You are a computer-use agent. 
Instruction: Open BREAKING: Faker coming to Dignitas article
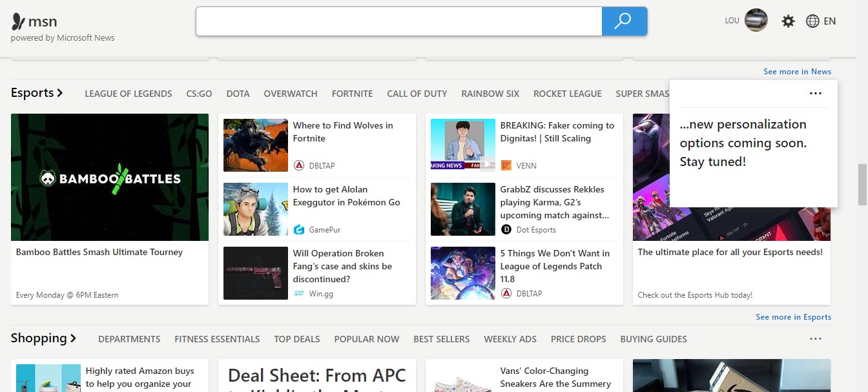(557, 132)
